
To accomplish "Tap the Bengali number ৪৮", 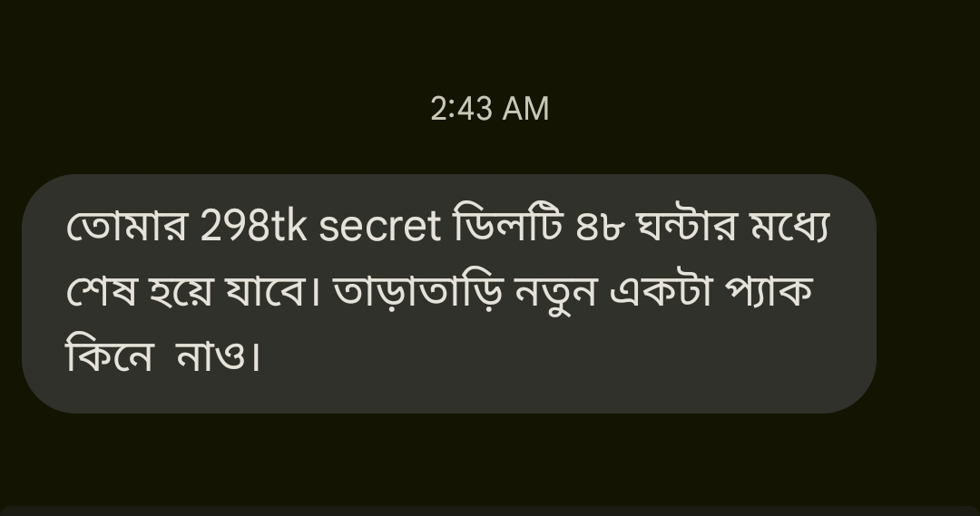I will coord(600,228).
